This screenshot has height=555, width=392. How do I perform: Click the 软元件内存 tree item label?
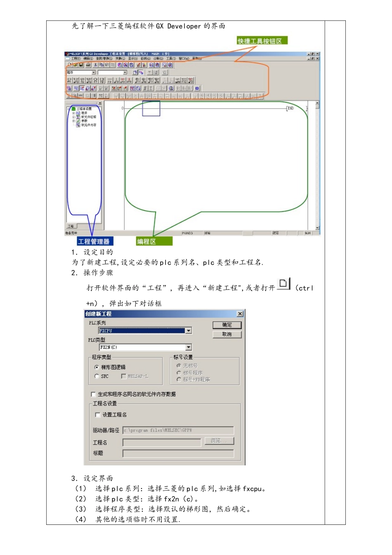89,125
